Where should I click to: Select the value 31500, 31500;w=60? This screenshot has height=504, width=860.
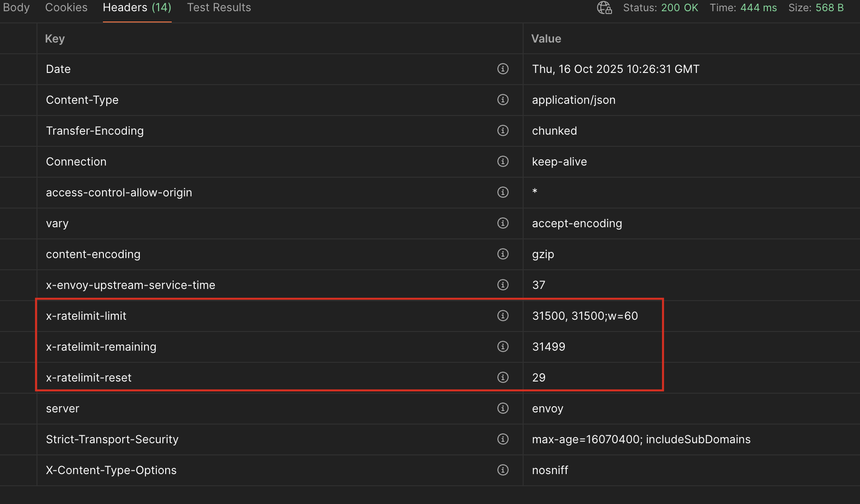click(x=585, y=316)
